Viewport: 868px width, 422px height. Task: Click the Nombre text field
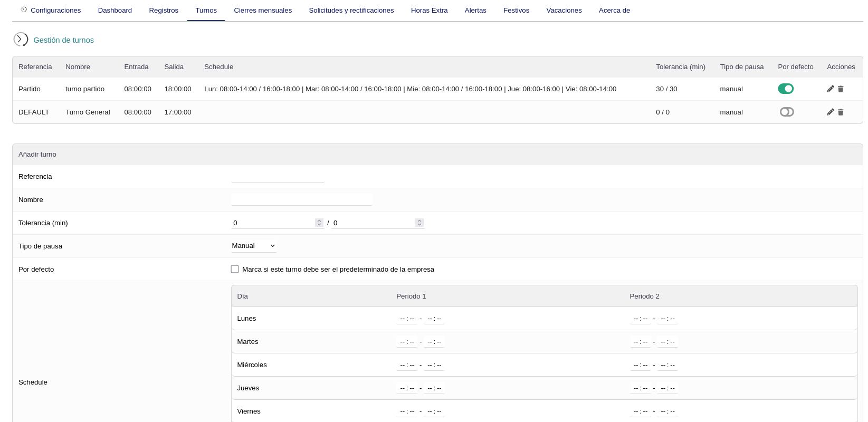(301, 199)
